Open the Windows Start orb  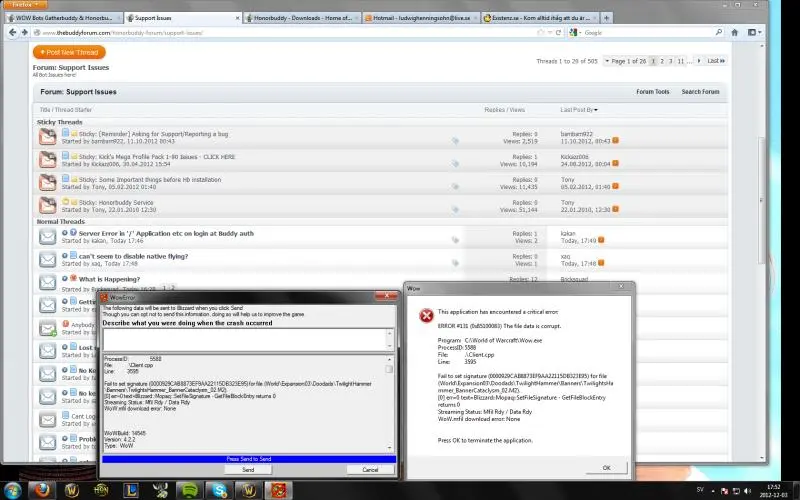[12, 490]
